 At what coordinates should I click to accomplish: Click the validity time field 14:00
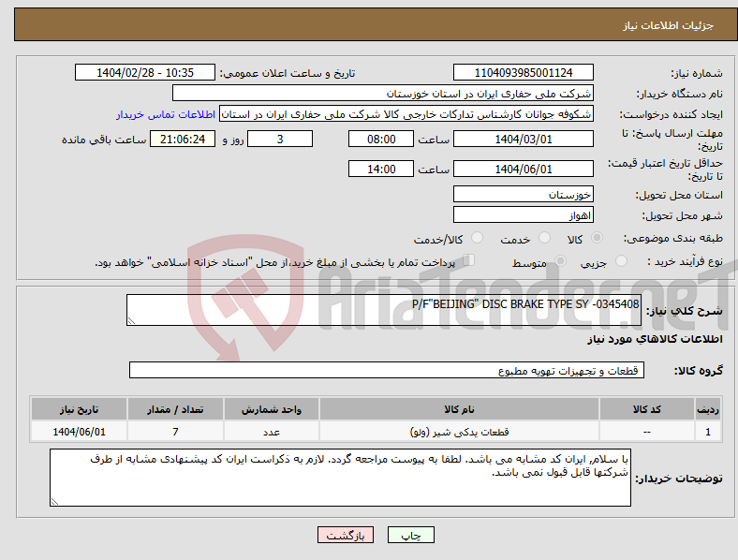(381, 169)
